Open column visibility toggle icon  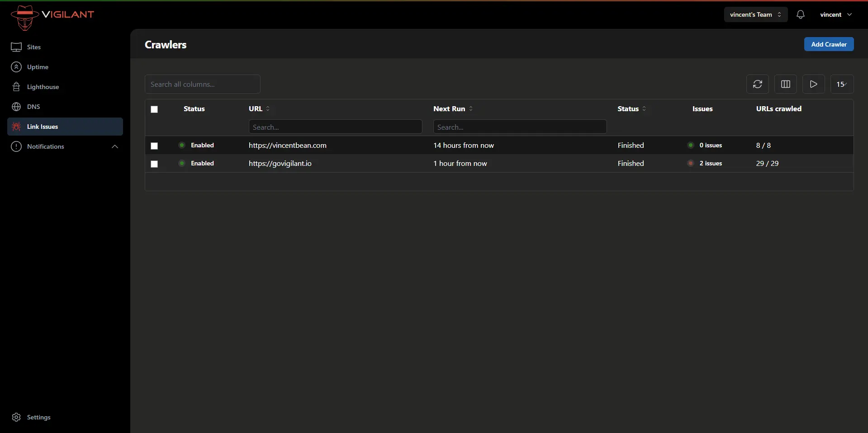click(x=785, y=84)
